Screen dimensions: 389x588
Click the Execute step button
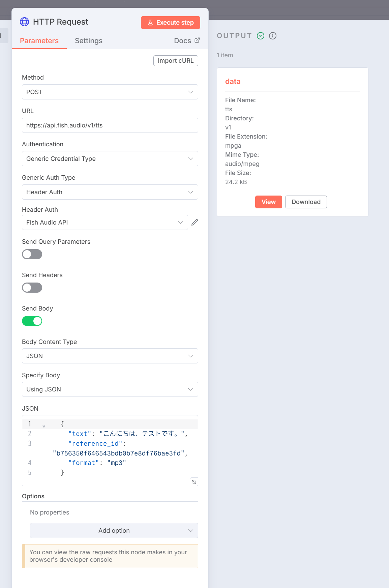click(x=171, y=23)
